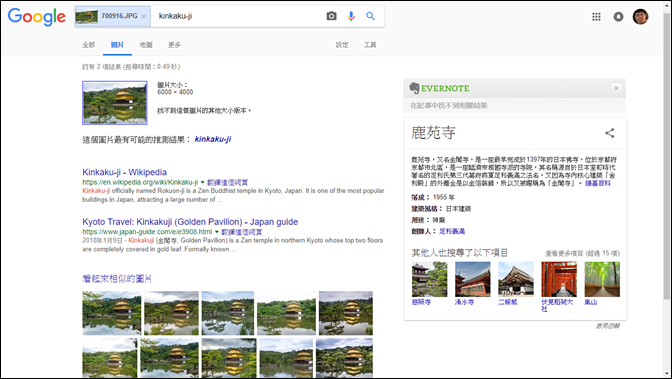
Task: Open the account profile avatar
Action: click(640, 17)
